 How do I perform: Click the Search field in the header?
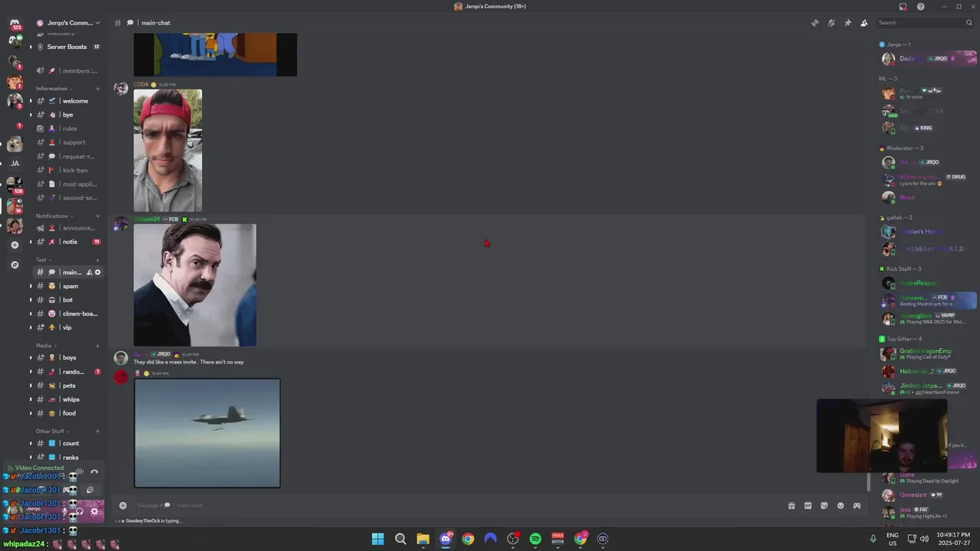tap(925, 23)
